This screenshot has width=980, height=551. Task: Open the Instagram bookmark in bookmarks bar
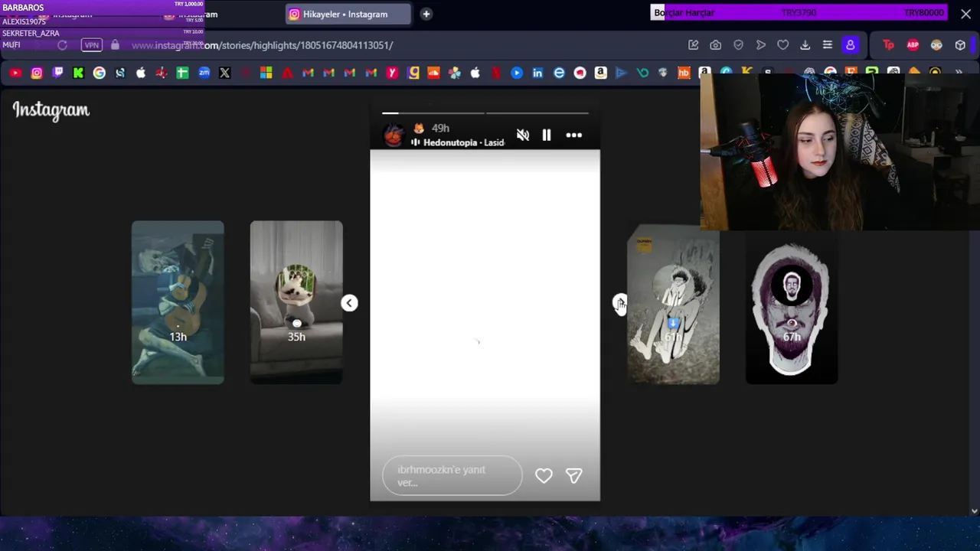click(37, 73)
